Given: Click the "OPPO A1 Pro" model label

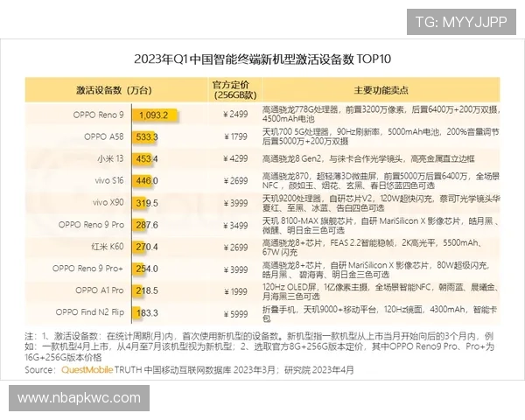Looking at the screenshot, I should 100,290.
